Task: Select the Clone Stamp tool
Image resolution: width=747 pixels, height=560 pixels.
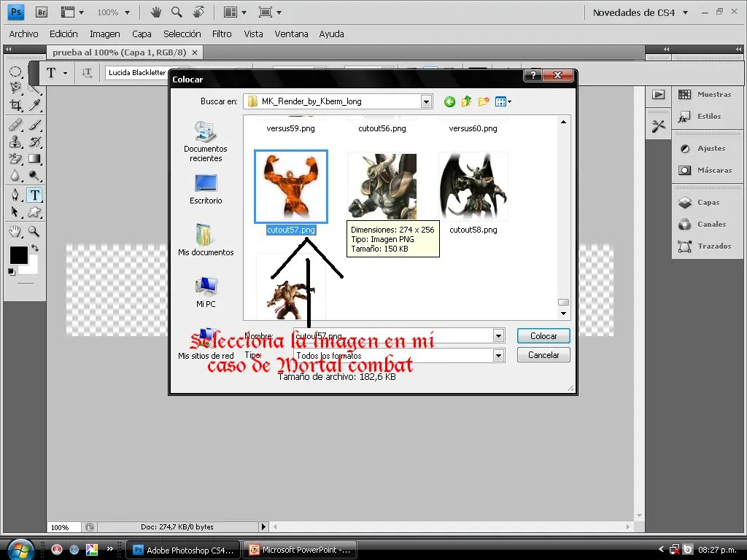Action: tap(15, 141)
